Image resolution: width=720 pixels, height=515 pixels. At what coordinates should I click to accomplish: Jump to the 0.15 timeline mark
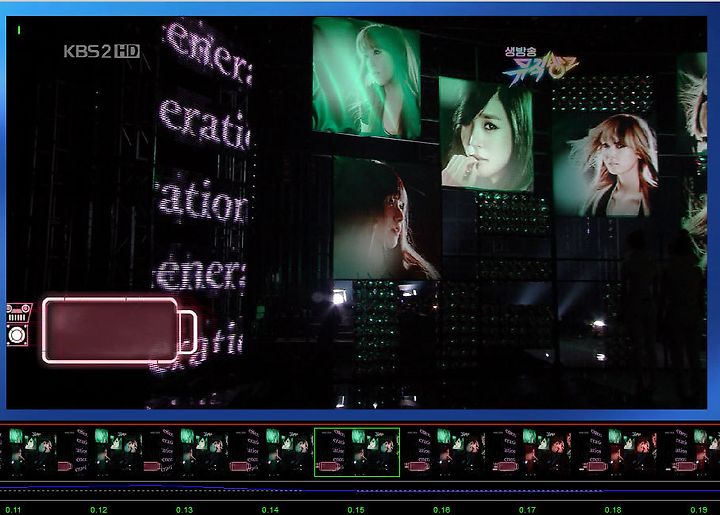click(356, 509)
